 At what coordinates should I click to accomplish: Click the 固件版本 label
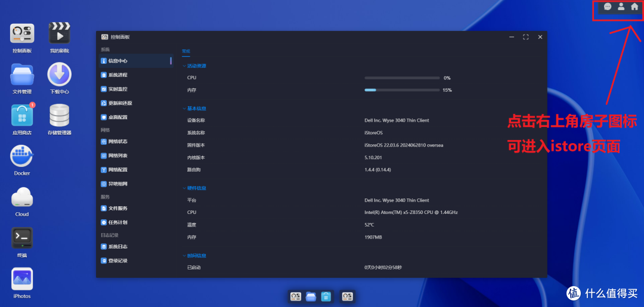[196, 145]
